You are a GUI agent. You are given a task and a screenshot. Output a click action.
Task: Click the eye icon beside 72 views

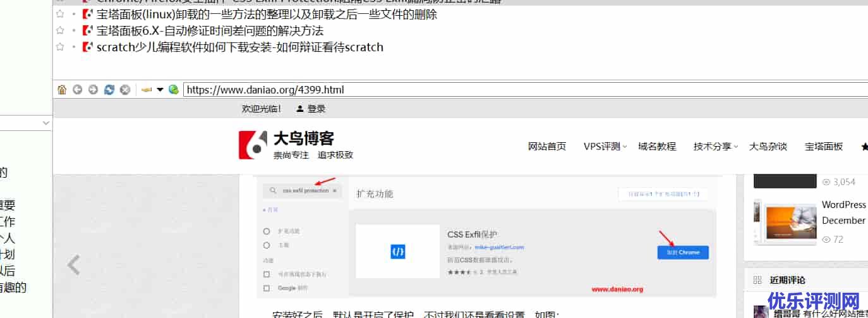click(826, 240)
